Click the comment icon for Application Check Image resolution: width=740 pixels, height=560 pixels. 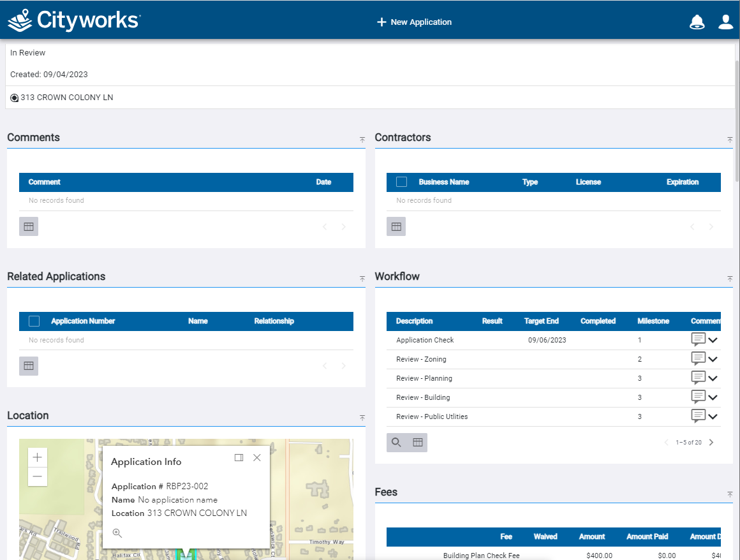click(x=699, y=340)
